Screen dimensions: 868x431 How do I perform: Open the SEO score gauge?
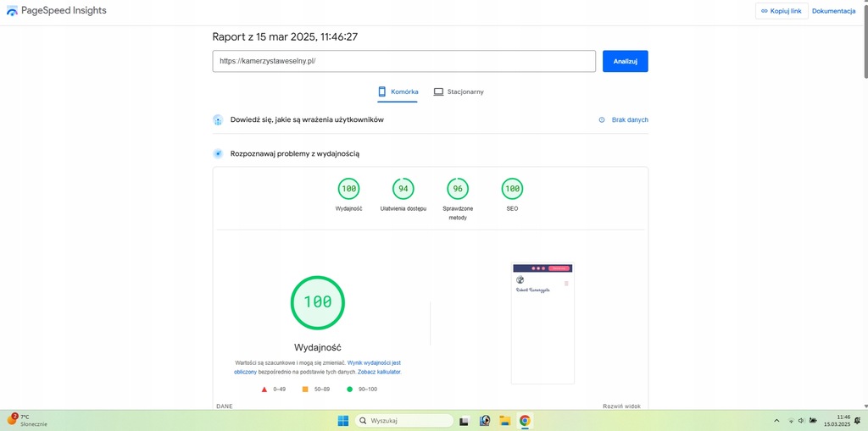pos(512,189)
